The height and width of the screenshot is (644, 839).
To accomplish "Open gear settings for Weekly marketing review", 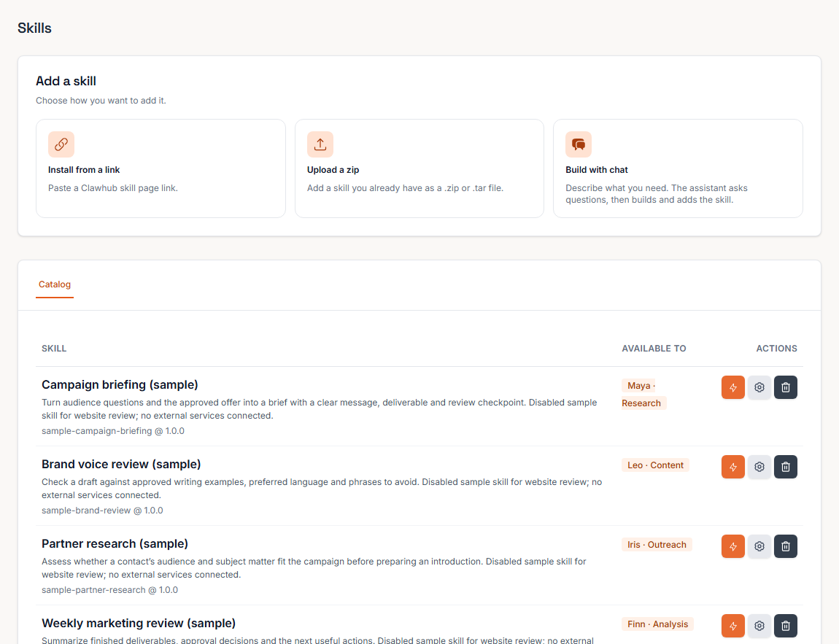I will coord(759,626).
